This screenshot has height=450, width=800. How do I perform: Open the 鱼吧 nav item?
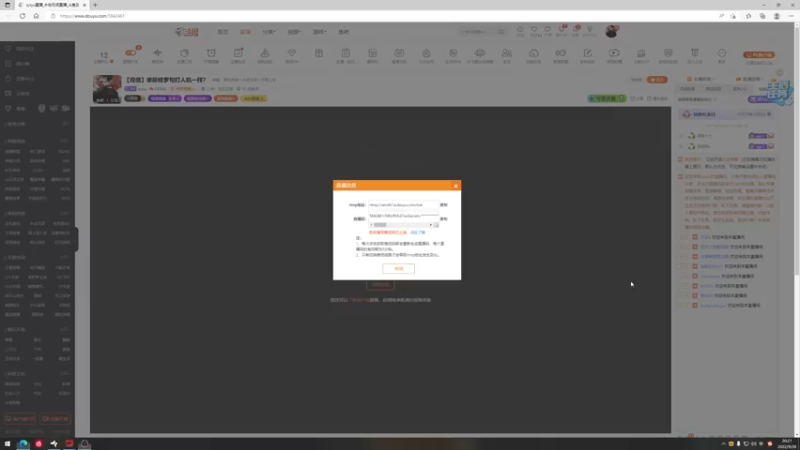click(x=344, y=32)
